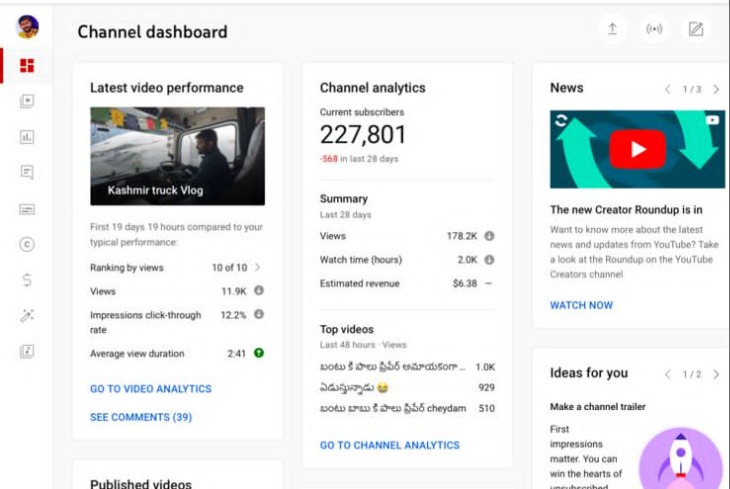This screenshot has width=730, height=489.
Task: Click the Create post pencil icon
Action: (696, 29)
